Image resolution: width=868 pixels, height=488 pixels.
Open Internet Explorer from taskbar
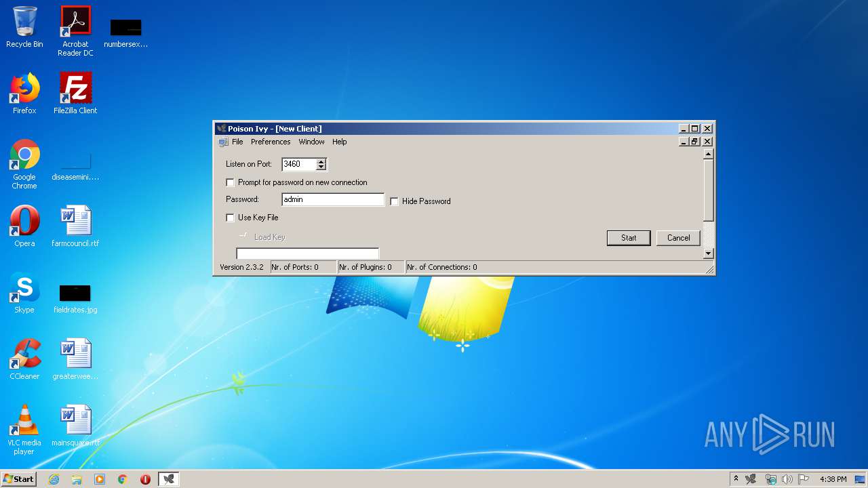54,479
